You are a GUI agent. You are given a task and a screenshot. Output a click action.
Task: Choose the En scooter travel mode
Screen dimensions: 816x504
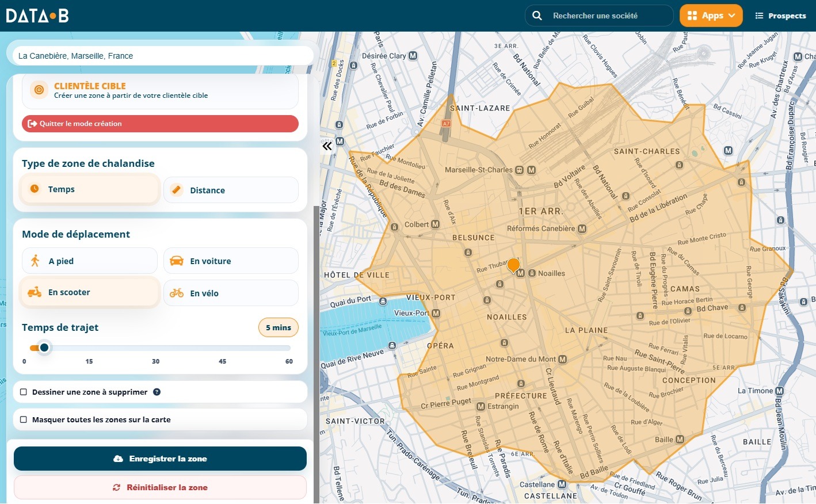[x=89, y=292]
